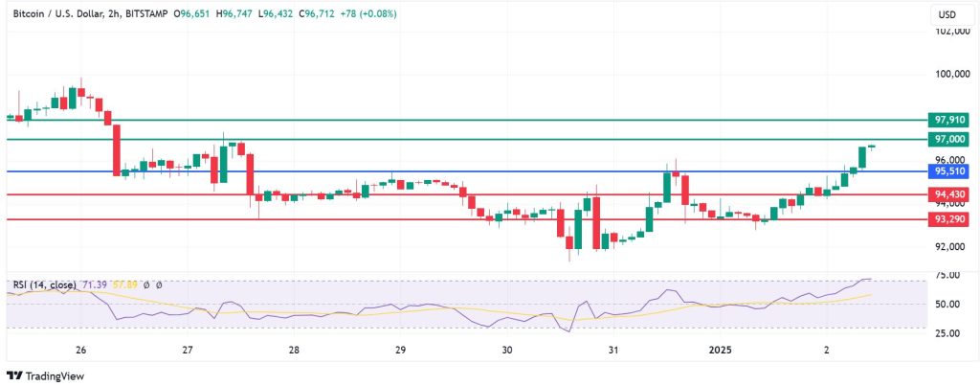The image size is (980, 386).
Task: Open the USD currency selector
Action: 947,15
